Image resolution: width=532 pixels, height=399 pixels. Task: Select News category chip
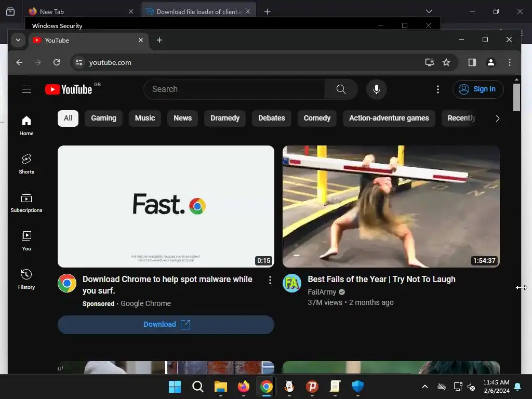pos(182,118)
